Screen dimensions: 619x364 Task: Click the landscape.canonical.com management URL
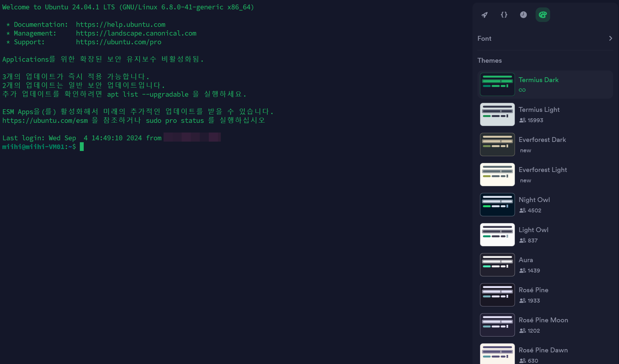tap(136, 33)
